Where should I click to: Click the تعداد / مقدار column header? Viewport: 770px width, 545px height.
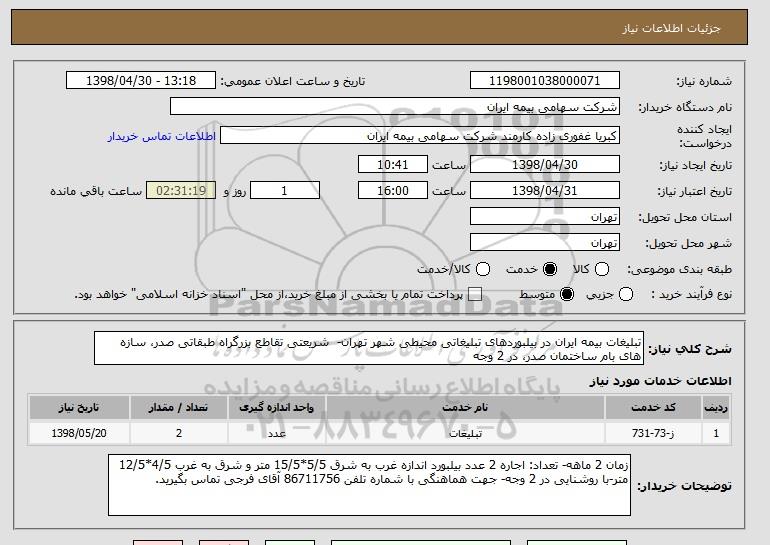178,408
